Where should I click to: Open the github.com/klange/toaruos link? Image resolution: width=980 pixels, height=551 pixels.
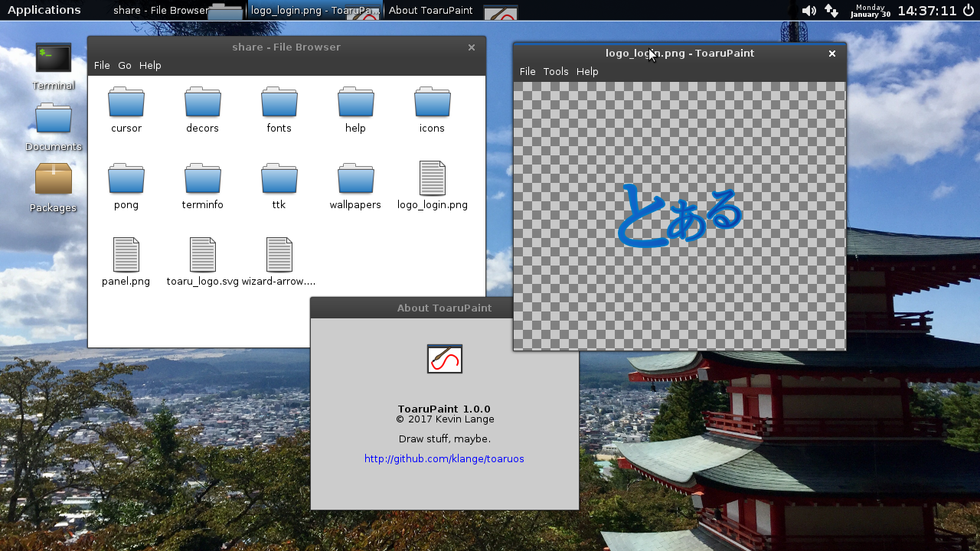point(444,459)
